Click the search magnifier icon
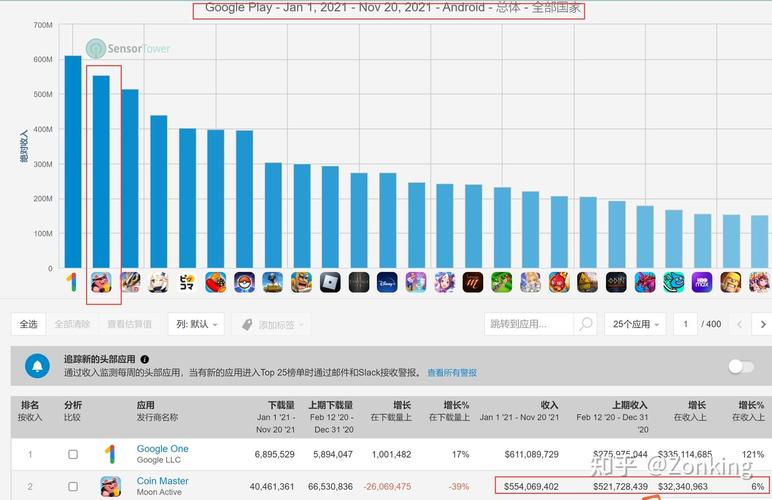The width and height of the screenshot is (772, 500). click(x=585, y=324)
